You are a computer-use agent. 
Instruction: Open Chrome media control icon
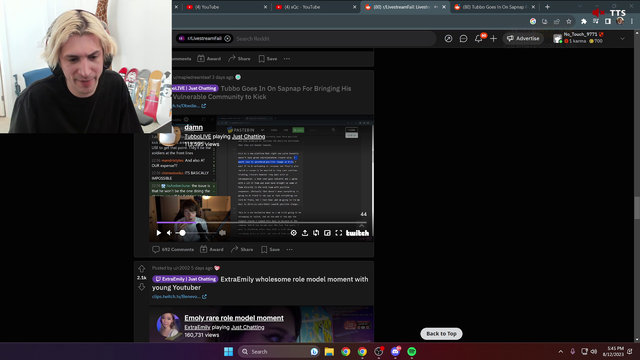596,21
